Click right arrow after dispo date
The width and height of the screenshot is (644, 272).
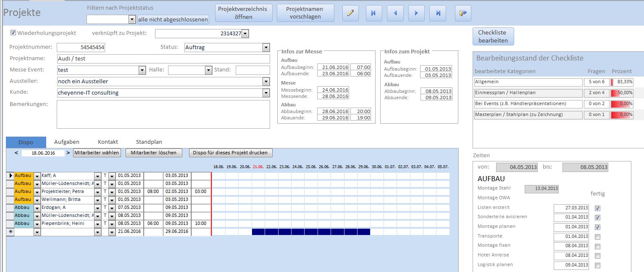(x=68, y=153)
